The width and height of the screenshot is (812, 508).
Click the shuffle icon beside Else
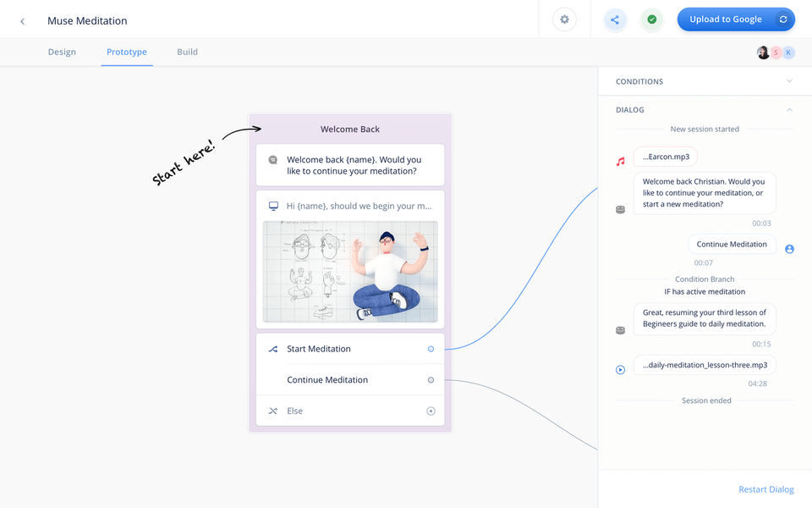(273, 411)
